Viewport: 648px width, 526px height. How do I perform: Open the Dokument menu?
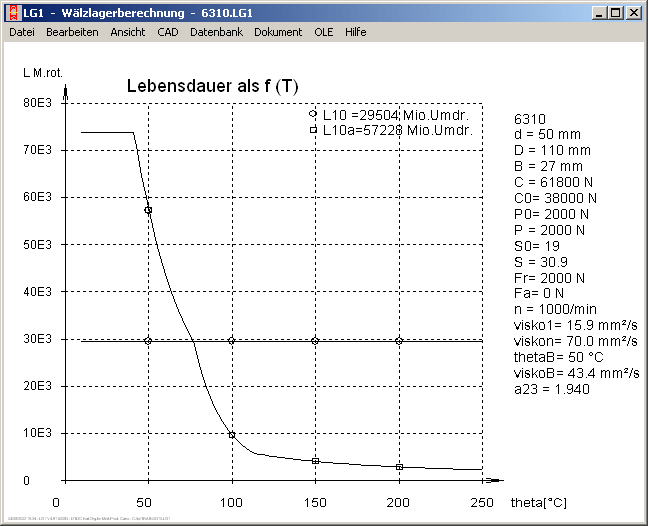[x=278, y=32]
